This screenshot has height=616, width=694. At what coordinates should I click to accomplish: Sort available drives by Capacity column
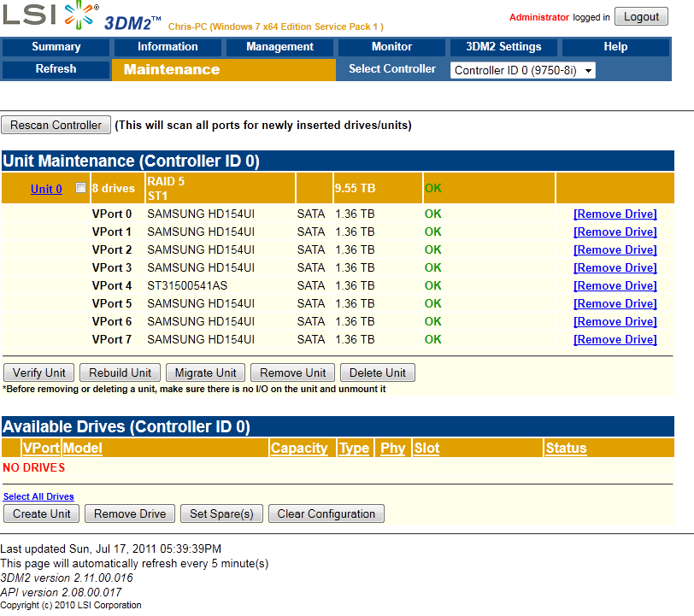(x=299, y=449)
